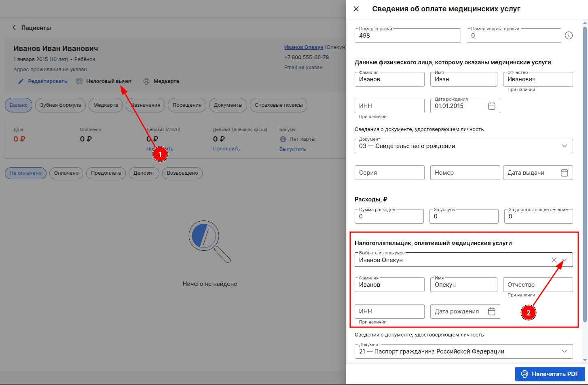Image resolution: width=588 pixels, height=385 pixels.
Task: Click patient's Имя field with Иван
Action: pos(464,79)
